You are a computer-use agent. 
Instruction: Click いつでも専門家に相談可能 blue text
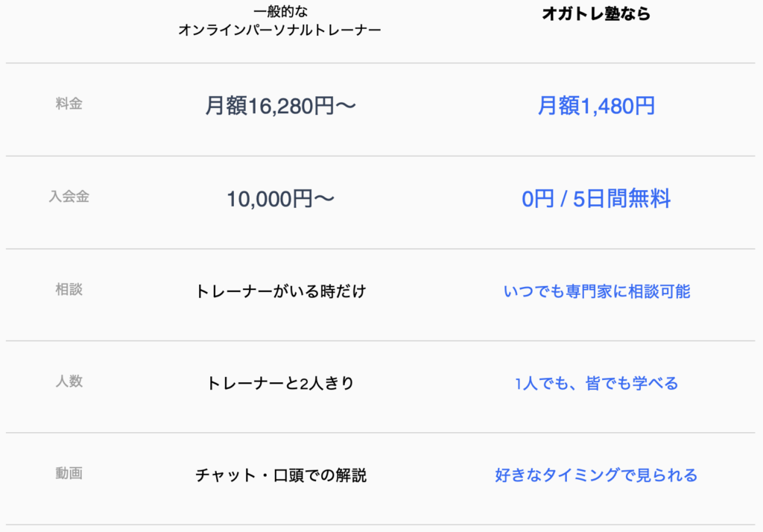pyautogui.click(x=597, y=291)
